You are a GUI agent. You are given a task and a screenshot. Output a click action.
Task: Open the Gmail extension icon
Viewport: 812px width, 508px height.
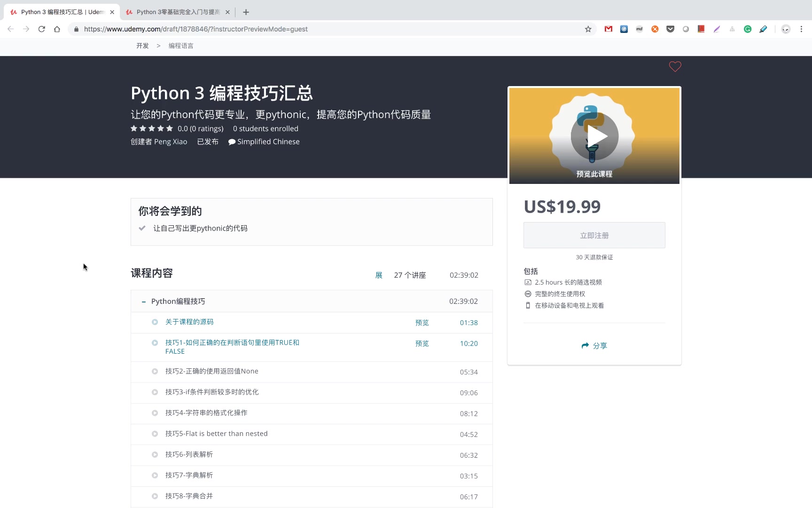609,29
